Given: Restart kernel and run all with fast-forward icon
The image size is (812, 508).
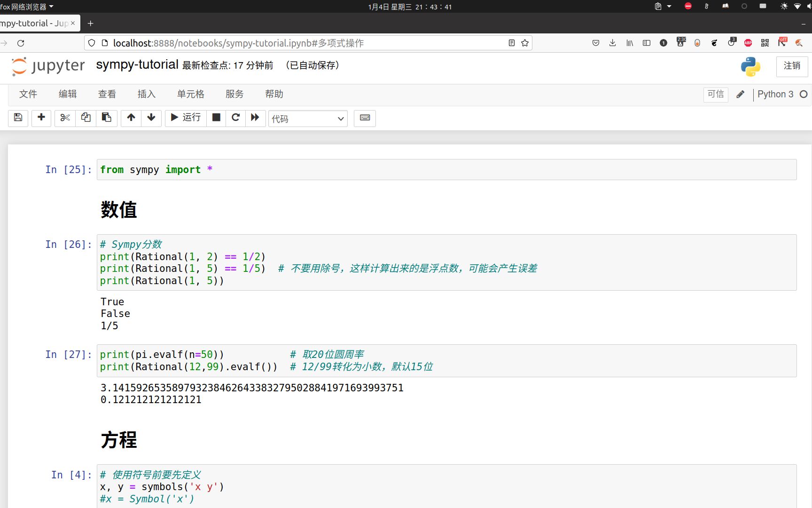Looking at the screenshot, I should coord(255,118).
